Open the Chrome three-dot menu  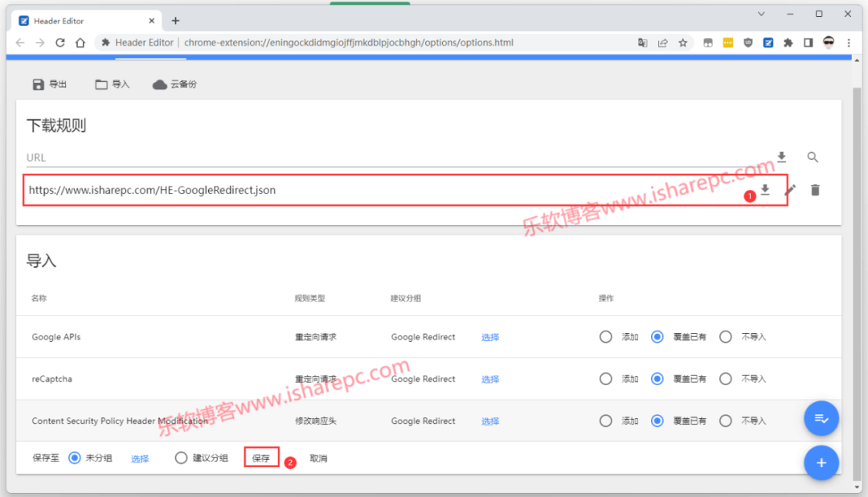[849, 43]
